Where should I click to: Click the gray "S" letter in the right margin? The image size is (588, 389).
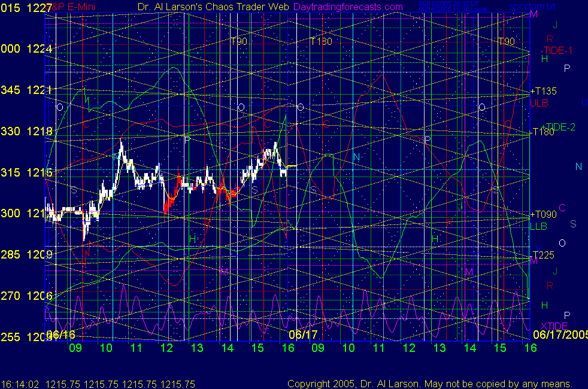[573, 224]
